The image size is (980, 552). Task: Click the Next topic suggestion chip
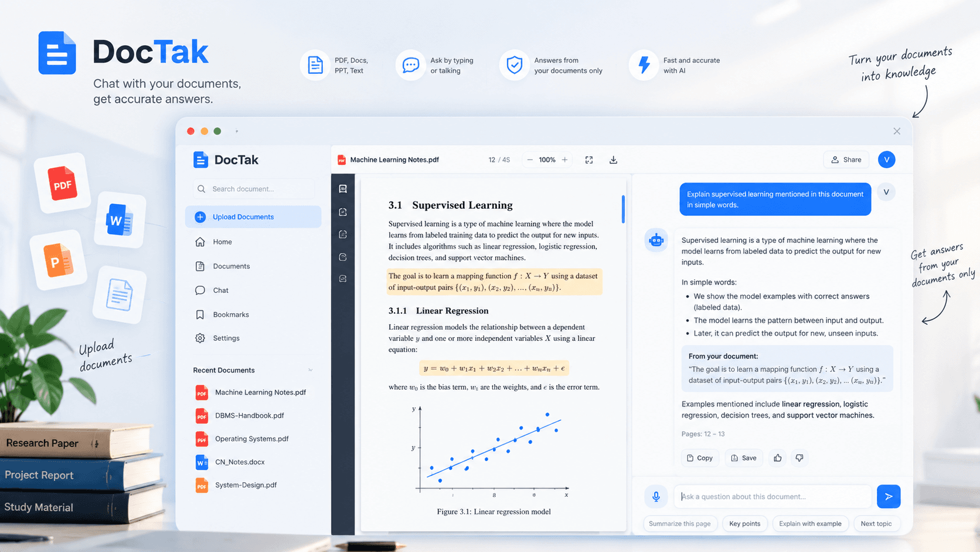[x=876, y=524]
